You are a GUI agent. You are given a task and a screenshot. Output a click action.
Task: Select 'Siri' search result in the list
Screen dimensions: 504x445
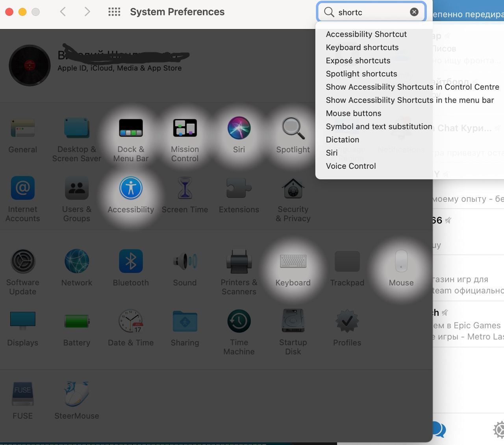coord(332,153)
